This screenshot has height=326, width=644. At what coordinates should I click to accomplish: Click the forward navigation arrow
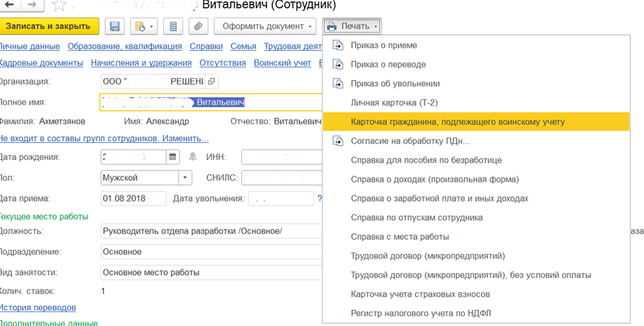[33, 5]
